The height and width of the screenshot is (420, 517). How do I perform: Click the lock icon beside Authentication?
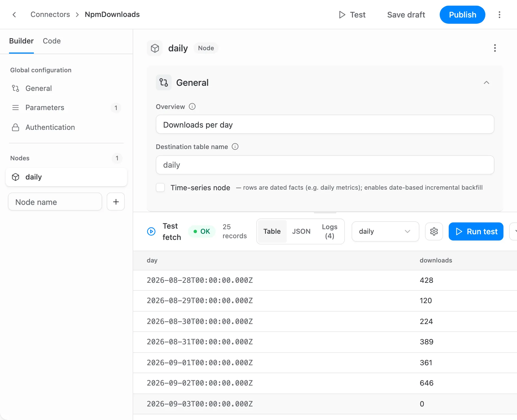(16, 127)
